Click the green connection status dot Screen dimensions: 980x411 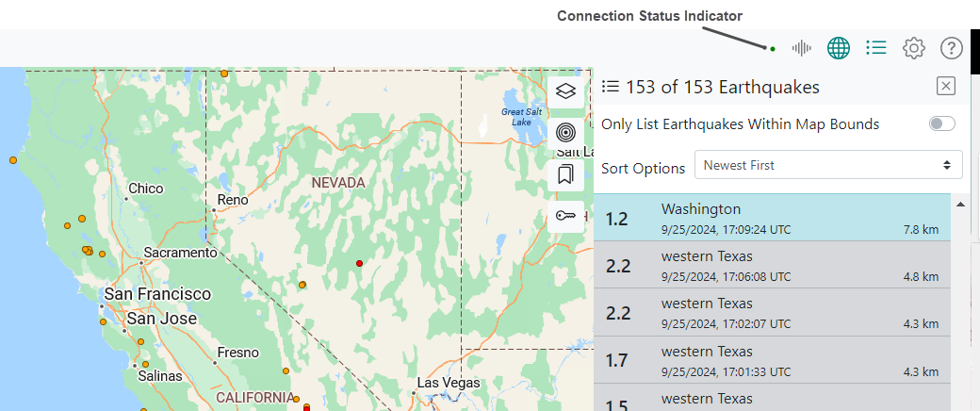773,48
